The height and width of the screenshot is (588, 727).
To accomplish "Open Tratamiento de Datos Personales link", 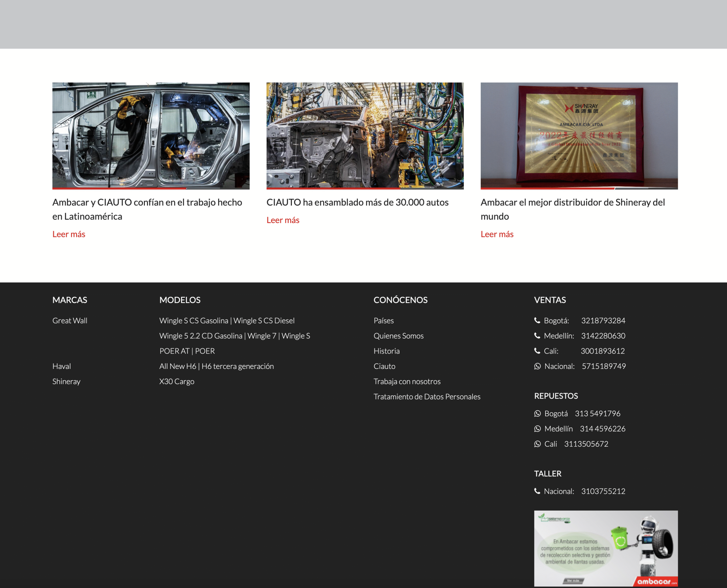I will tap(427, 397).
